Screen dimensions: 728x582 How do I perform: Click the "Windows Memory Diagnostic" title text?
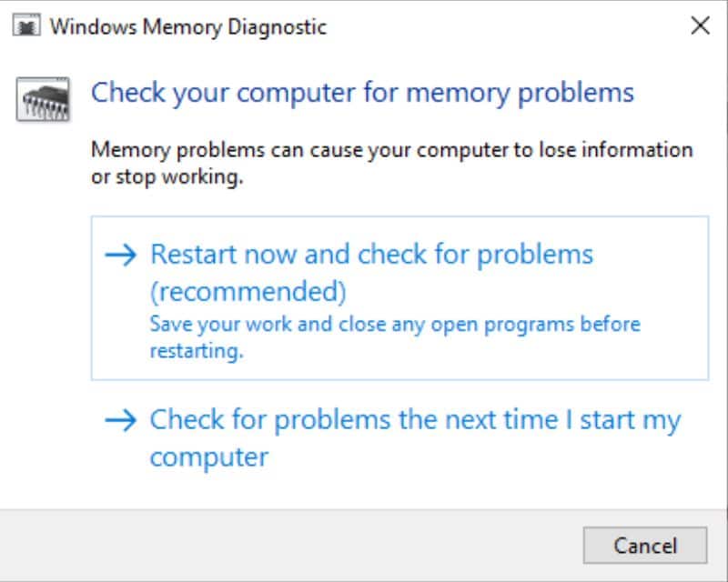click(x=187, y=26)
